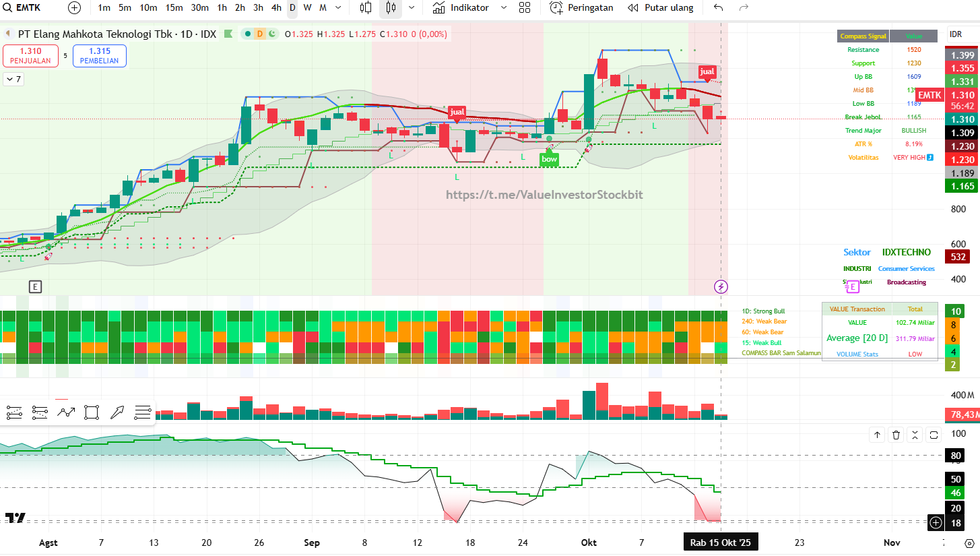Select the highlighted candlestick chart style icon

391,8
